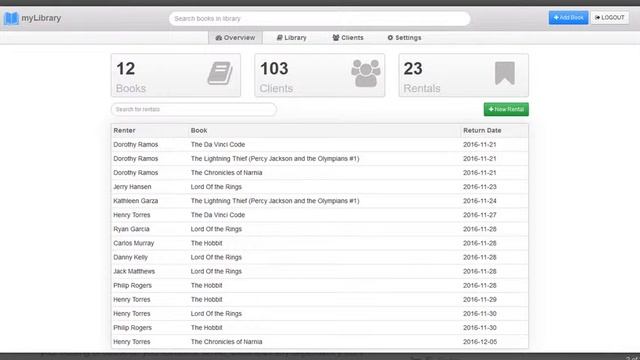Click the book icon in Books card
Image resolution: width=640 pixels, height=360 pixels.
[x=220, y=73]
